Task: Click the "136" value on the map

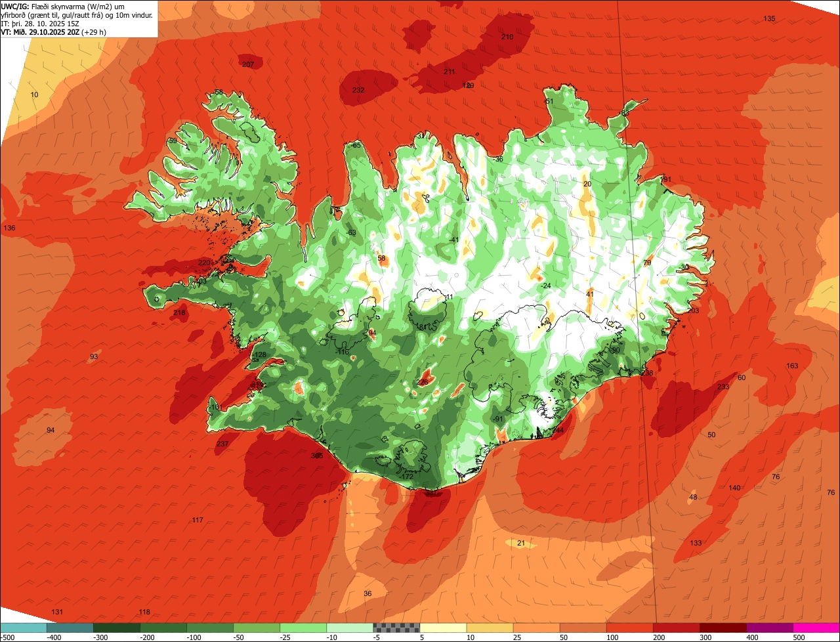Action: (9, 228)
